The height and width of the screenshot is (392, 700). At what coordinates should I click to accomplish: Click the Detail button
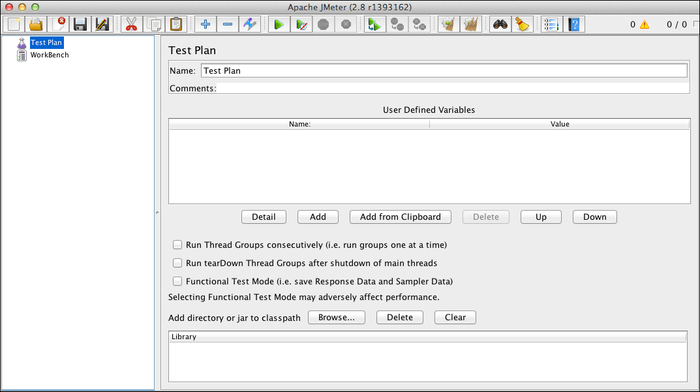264,217
